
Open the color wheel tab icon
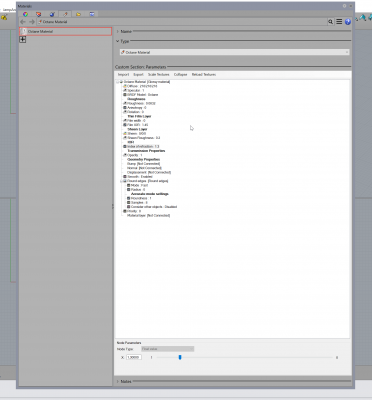tap(25, 14)
